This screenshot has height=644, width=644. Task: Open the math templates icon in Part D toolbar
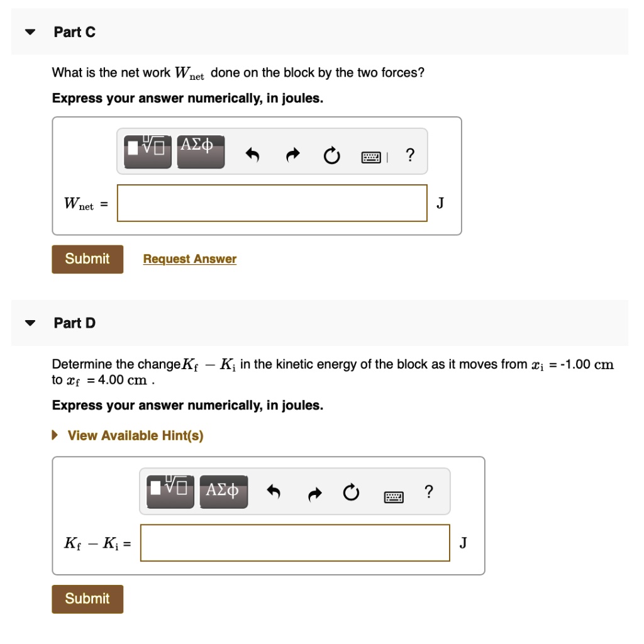169,491
